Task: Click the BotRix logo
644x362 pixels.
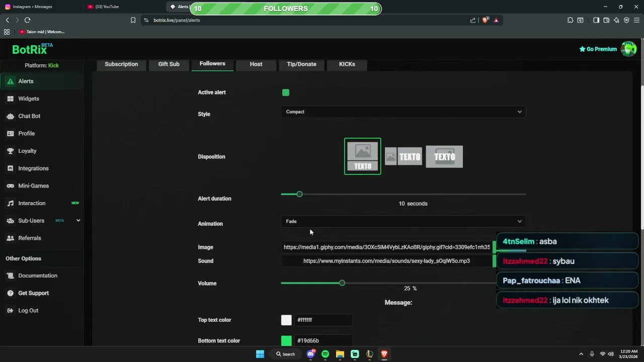Action: [32, 49]
